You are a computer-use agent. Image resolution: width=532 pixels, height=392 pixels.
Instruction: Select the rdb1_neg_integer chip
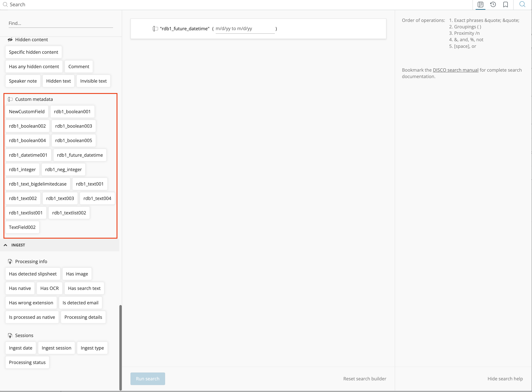point(63,169)
